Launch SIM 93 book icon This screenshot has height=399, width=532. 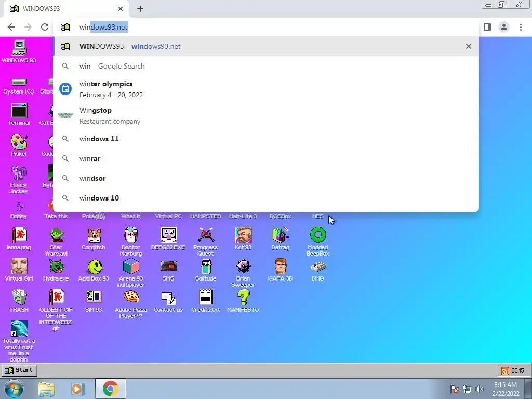pos(94,301)
